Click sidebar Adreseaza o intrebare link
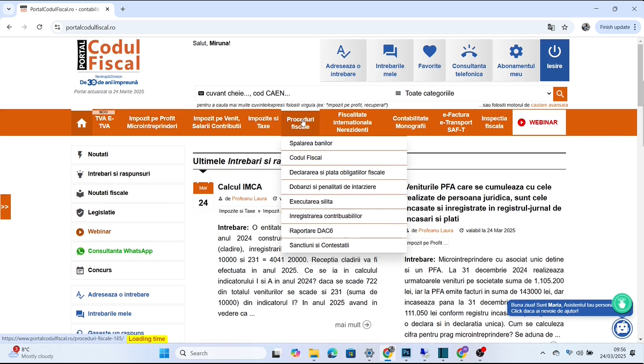The height and width of the screenshot is (364, 644). point(128,295)
